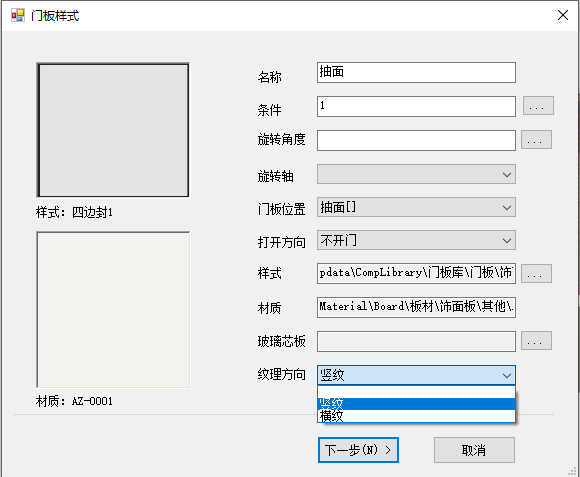The image size is (580, 477).
Task: Open the browse button next to 条件
Action: [x=538, y=106]
